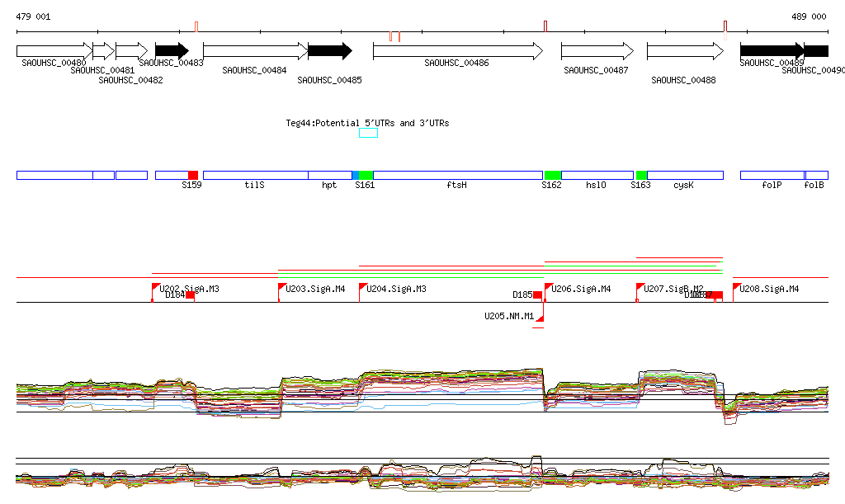Click the Teg44:Potential 5'UTRs and 3'UTRs label
This screenshot has height=504, width=845.
pyautogui.click(x=367, y=123)
